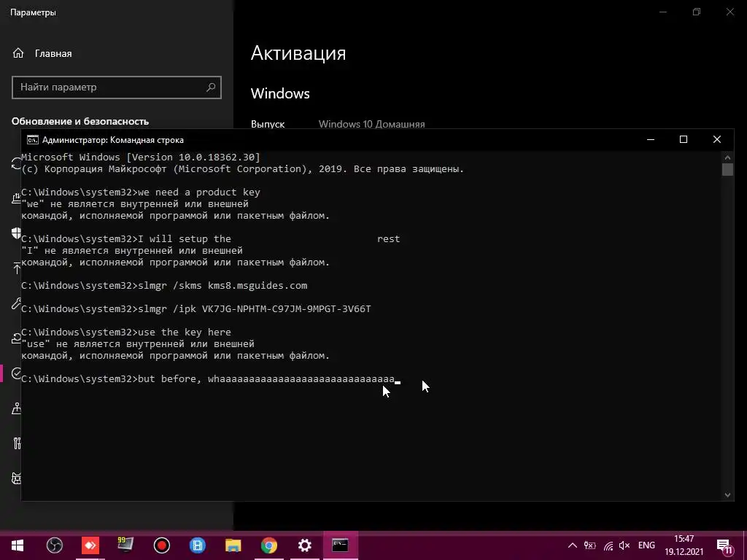Screen dimensions: 747x560
Task: Switch the ENG input language indicator
Action: click(x=646, y=545)
